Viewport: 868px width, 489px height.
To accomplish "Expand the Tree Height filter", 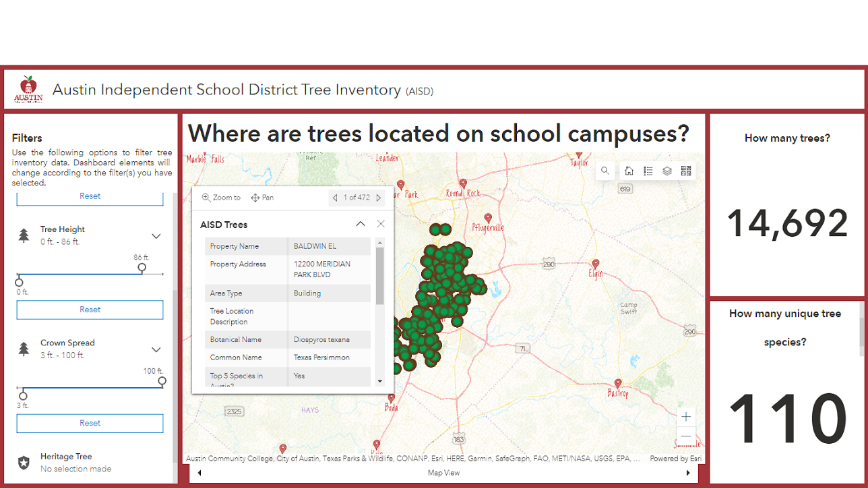I will [156, 236].
